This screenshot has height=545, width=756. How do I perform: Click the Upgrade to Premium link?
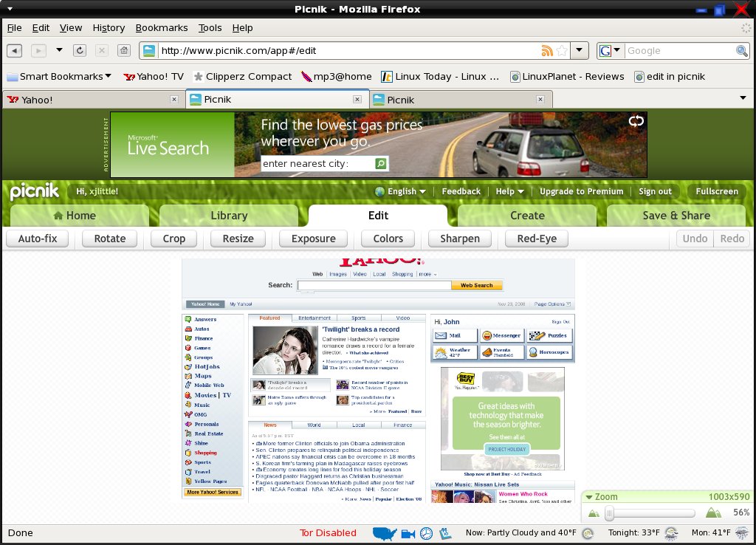point(582,191)
